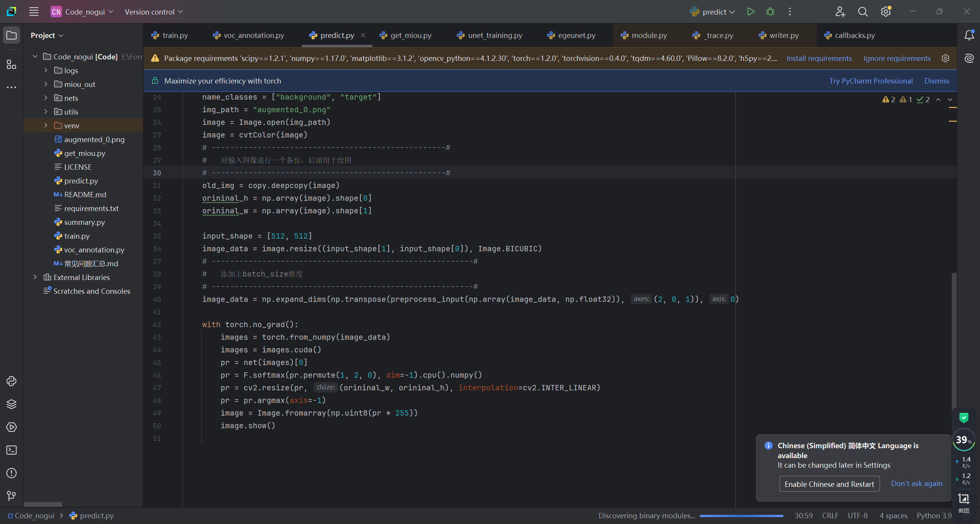980x524 pixels.
Task: Click Enable Chinese and Restart button
Action: pos(829,484)
